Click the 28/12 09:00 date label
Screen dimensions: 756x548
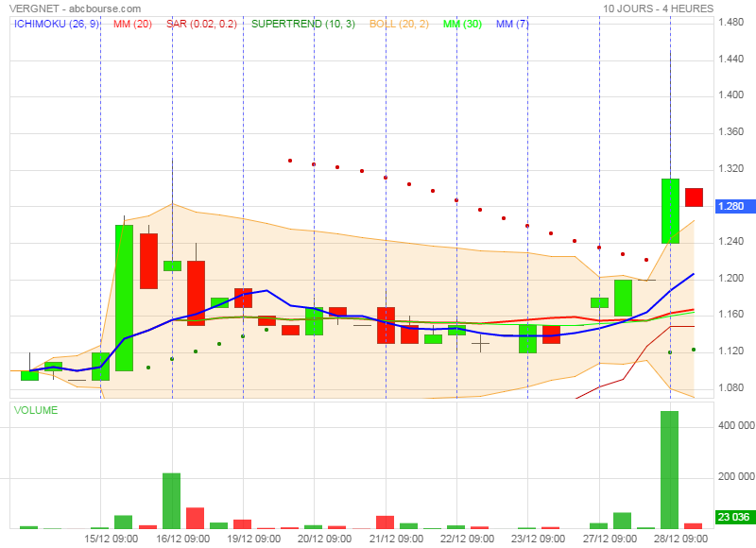(x=680, y=539)
